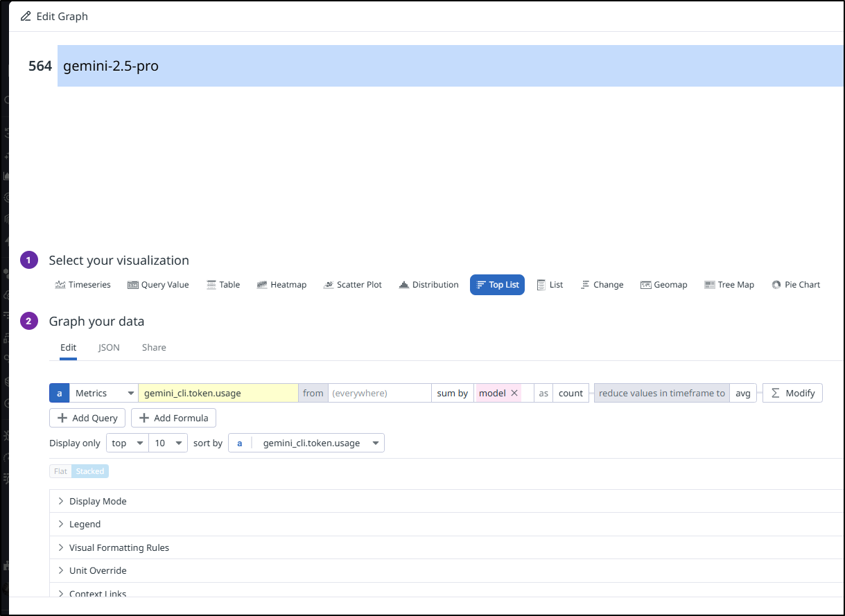
Task: Open the Metrics data source dropdown
Action: (103, 393)
